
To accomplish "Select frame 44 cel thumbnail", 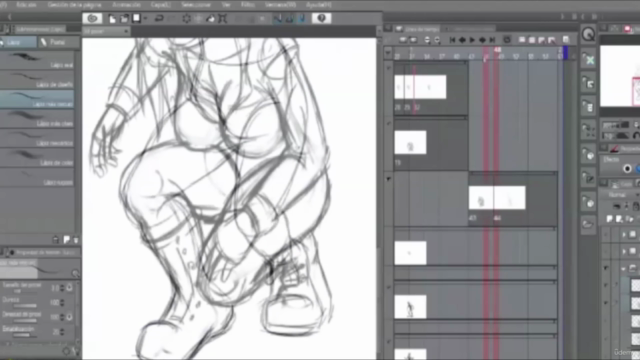I will (510, 198).
